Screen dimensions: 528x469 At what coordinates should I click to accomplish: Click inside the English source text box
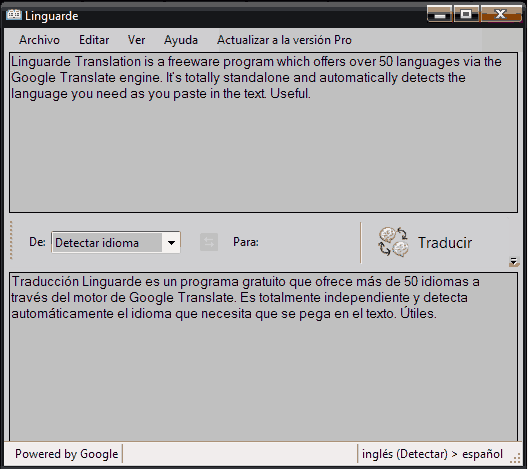pyautogui.click(x=263, y=132)
